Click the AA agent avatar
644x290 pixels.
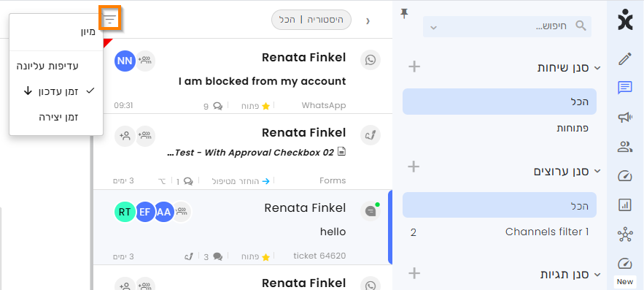(163, 212)
